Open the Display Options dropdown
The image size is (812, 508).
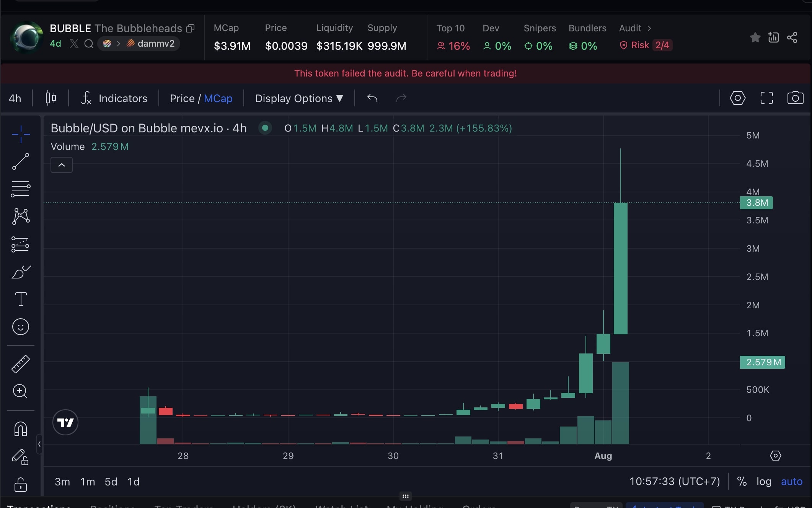click(x=299, y=98)
